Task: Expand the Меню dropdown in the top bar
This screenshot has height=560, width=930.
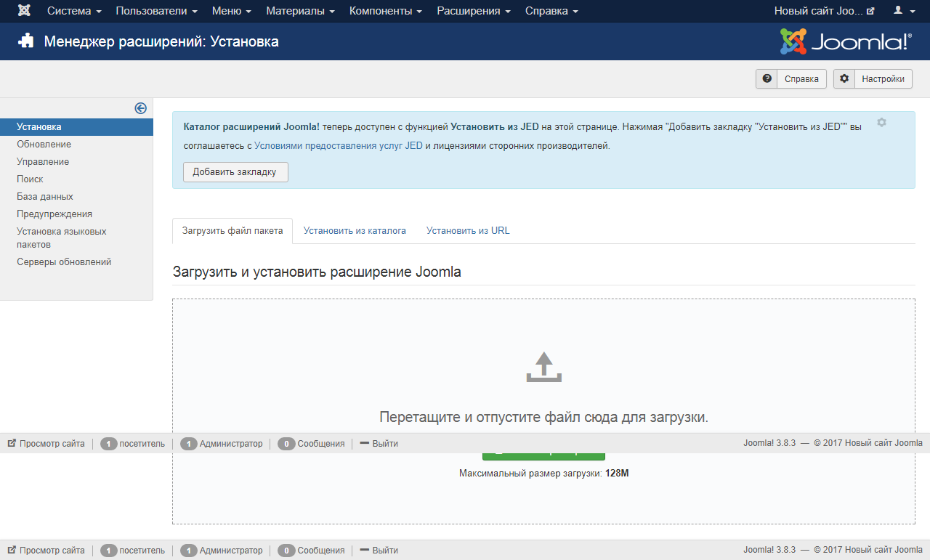Action: tap(232, 11)
